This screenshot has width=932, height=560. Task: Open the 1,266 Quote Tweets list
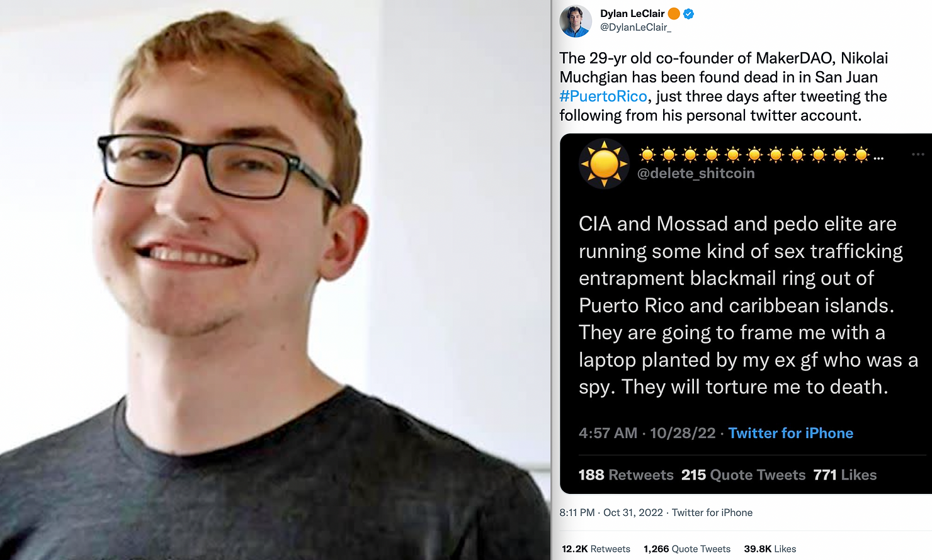click(687, 549)
